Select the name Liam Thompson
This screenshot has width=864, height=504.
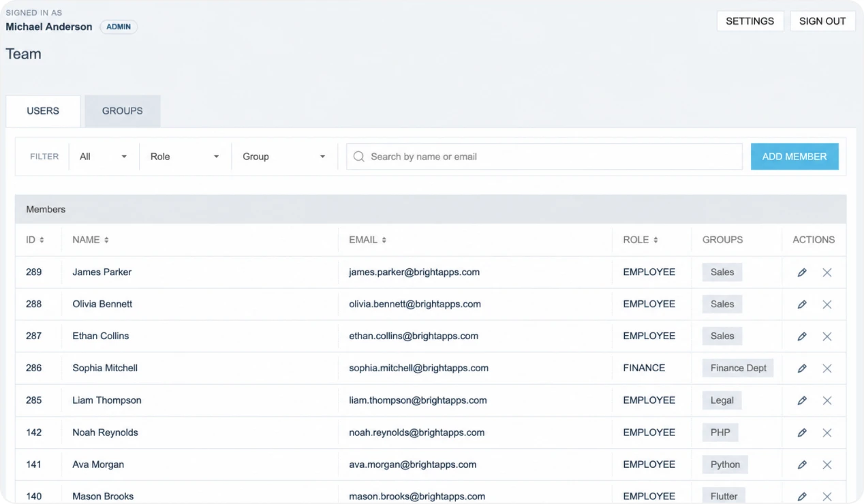click(107, 400)
